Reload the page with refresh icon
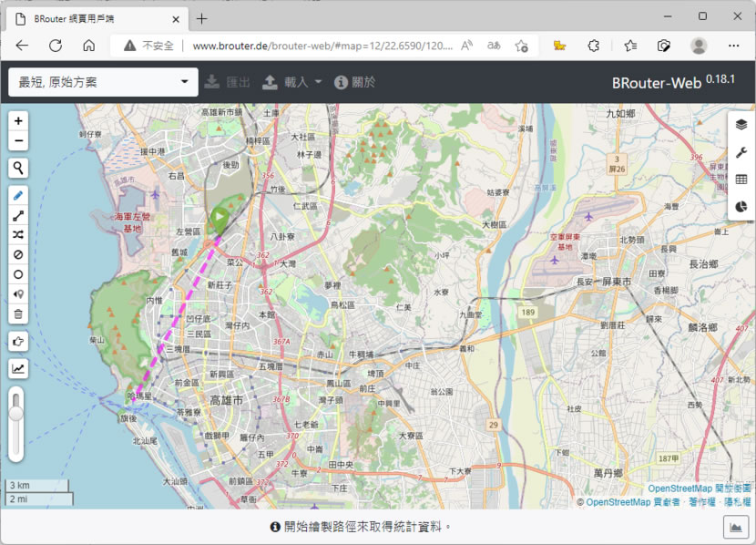The image size is (756, 545). click(x=56, y=46)
